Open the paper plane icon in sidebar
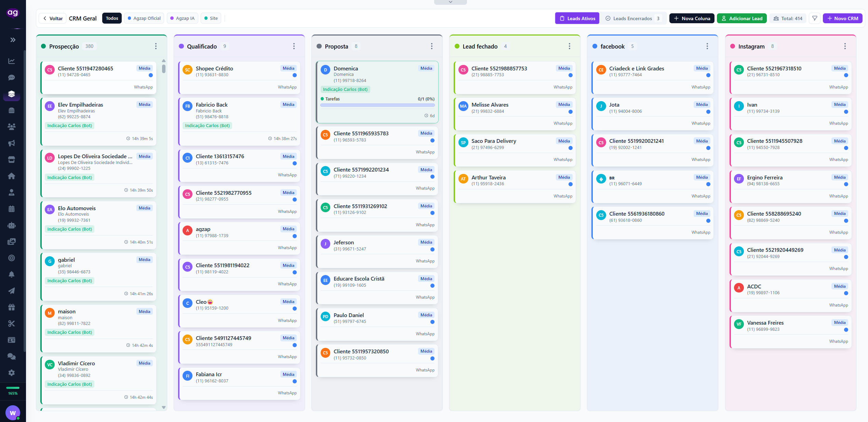The image size is (868, 422). tap(12, 291)
